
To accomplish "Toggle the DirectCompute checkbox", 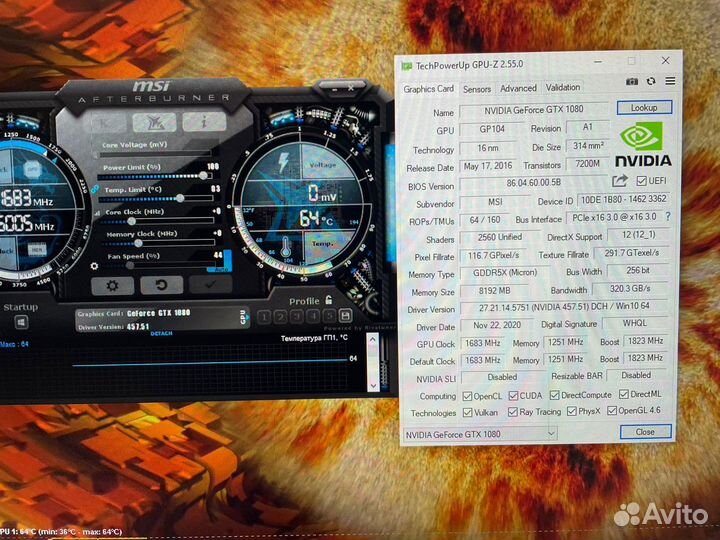I will [554, 395].
